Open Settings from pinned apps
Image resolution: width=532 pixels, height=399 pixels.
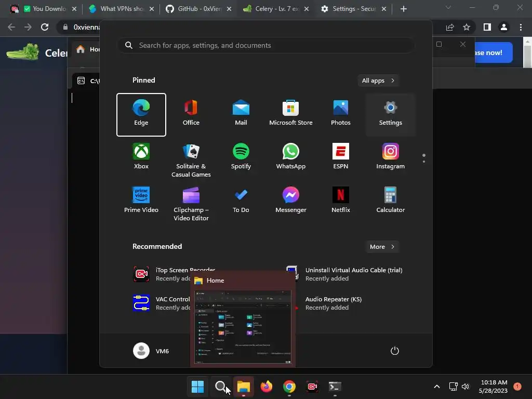pos(391,115)
